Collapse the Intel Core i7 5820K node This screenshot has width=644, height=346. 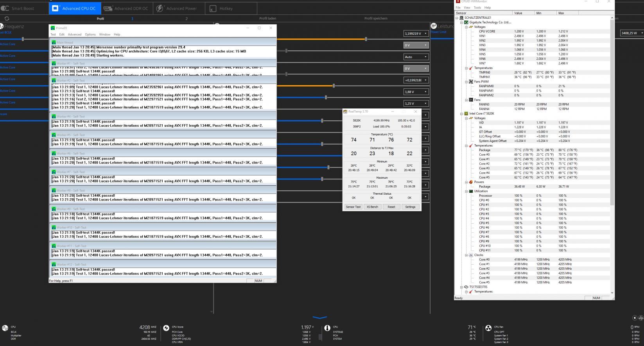(x=461, y=113)
